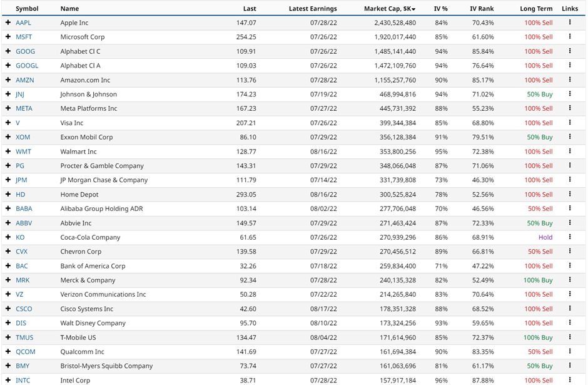
Task: Sort by Market Cap column header
Action: (x=389, y=9)
